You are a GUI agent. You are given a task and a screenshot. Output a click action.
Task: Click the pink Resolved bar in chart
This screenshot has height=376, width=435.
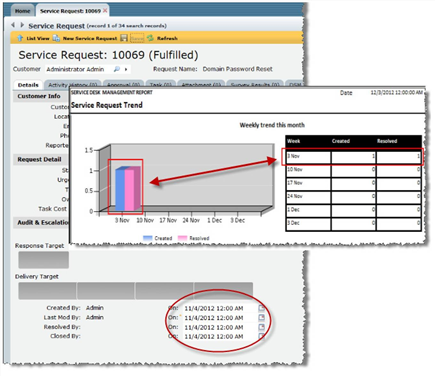coord(131,189)
